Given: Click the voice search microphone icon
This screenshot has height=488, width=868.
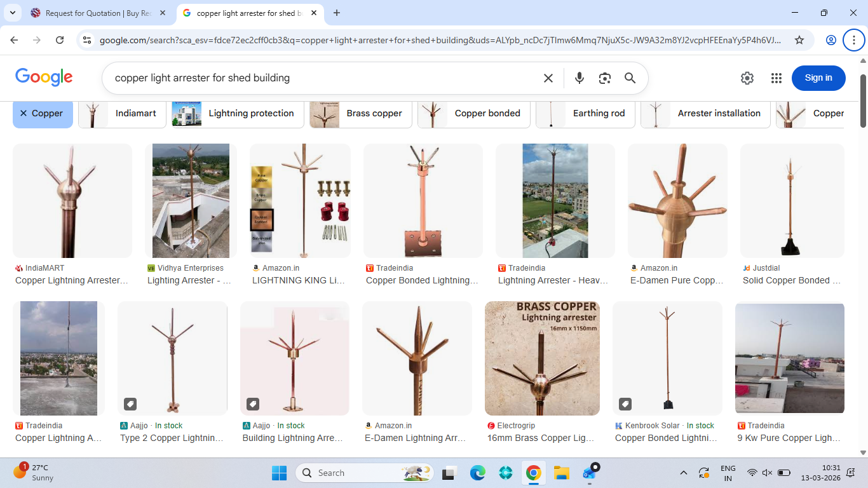Looking at the screenshot, I should tap(579, 78).
